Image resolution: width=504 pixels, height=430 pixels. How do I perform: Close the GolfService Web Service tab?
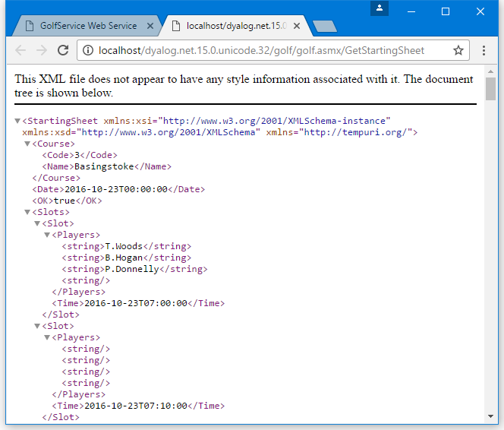point(150,26)
